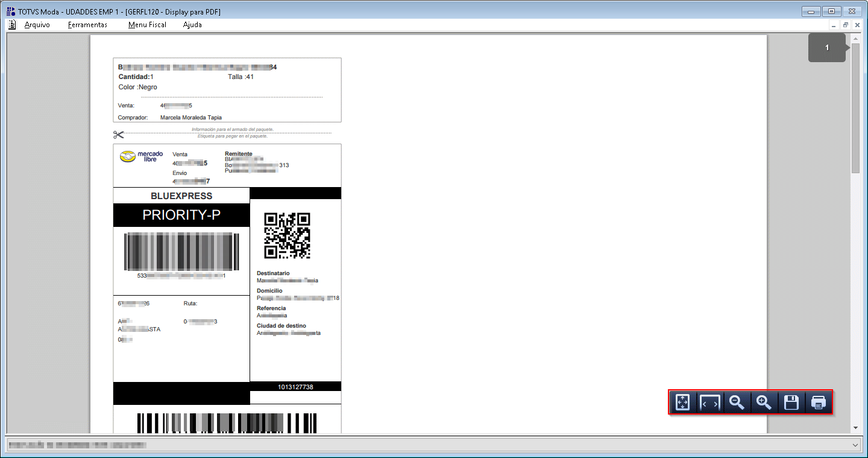The image size is (868, 458).
Task: Open the Menu Fiscal menu
Action: pyautogui.click(x=147, y=25)
